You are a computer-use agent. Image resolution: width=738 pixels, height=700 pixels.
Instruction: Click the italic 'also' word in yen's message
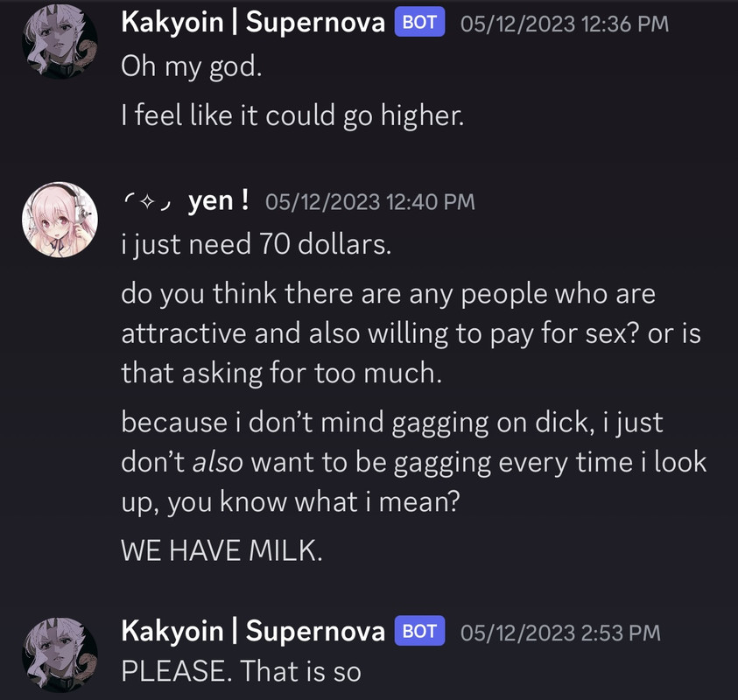[217, 462]
